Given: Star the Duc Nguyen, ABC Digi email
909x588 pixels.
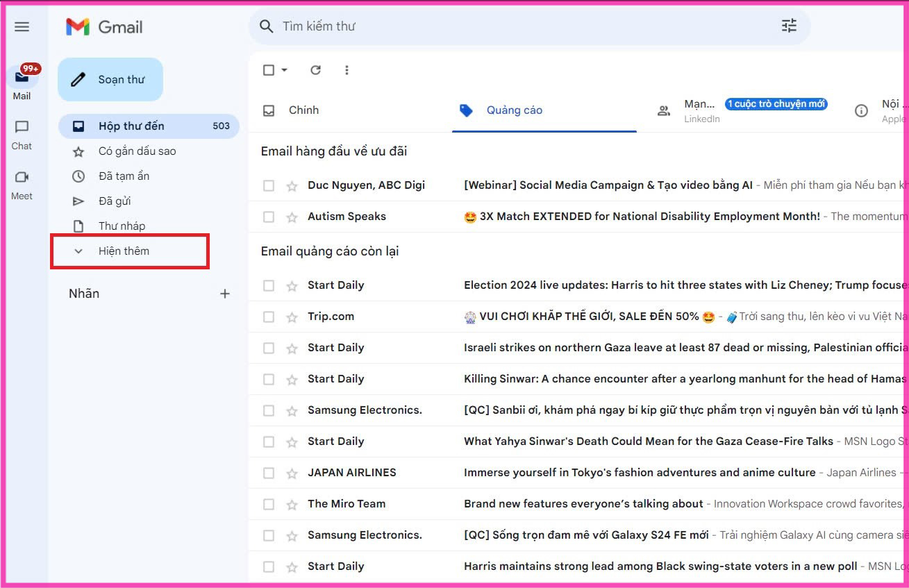Looking at the screenshot, I should pyautogui.click(x=292, y=186).
